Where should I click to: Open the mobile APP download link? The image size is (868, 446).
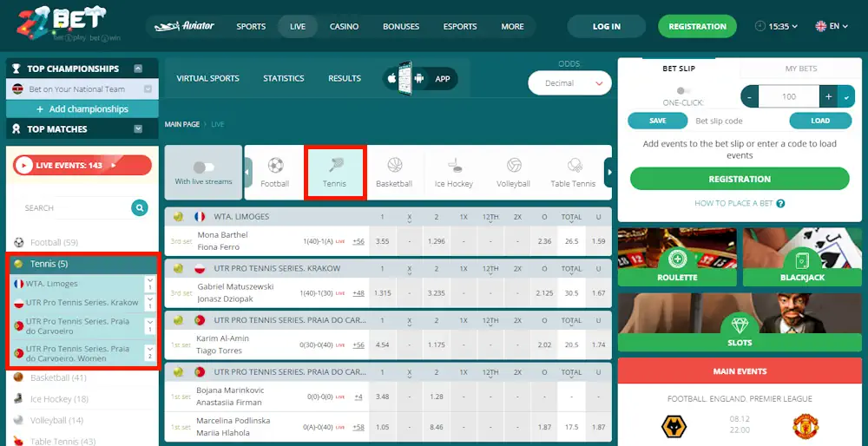tap(419, 79)
